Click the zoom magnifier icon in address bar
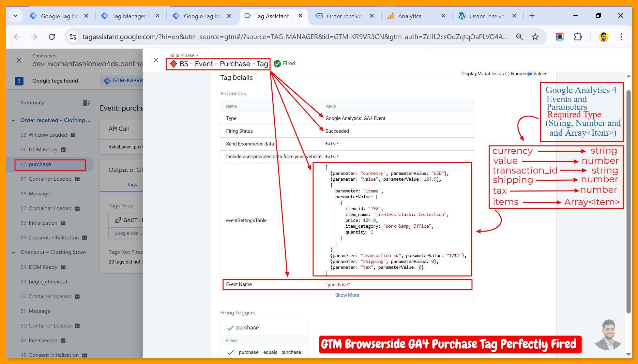This screenshot has width=638, height=364. pos(520,37)
